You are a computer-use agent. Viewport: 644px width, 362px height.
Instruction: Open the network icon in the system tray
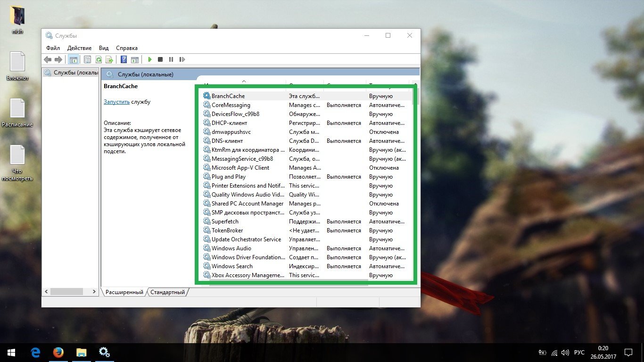tap(554, 353)
